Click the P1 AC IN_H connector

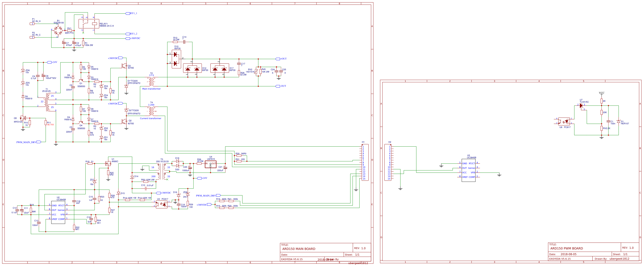pyautogui.click(x=32, y=24)
